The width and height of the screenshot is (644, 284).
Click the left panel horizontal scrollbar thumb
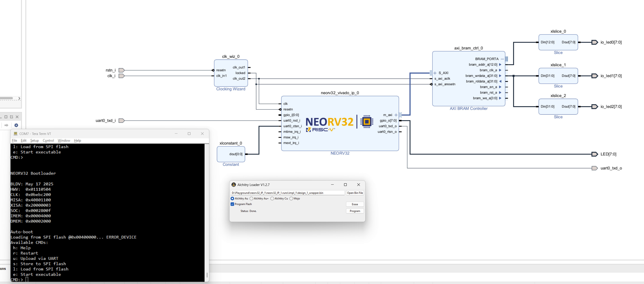click(x=6, y=98)
